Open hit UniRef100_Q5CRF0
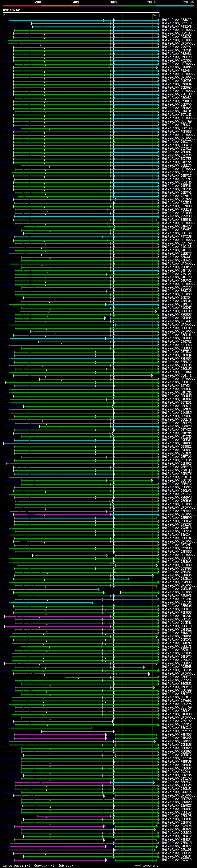197x868 pixels. [x=177, y=687]
